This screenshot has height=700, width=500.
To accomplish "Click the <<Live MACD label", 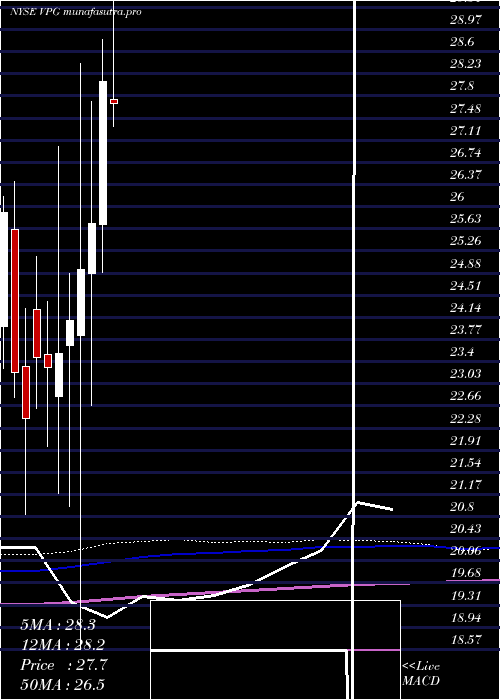I will 421,674.
